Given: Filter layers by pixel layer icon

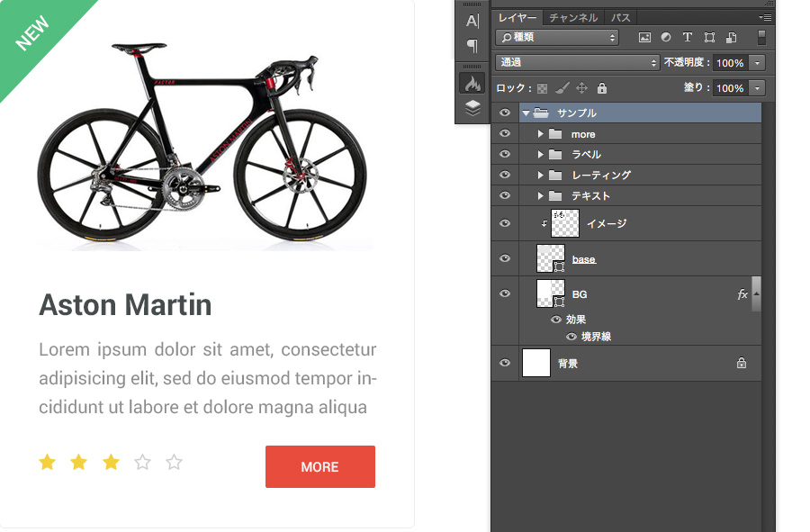Looking at the screenshot, I should (644, 37).
